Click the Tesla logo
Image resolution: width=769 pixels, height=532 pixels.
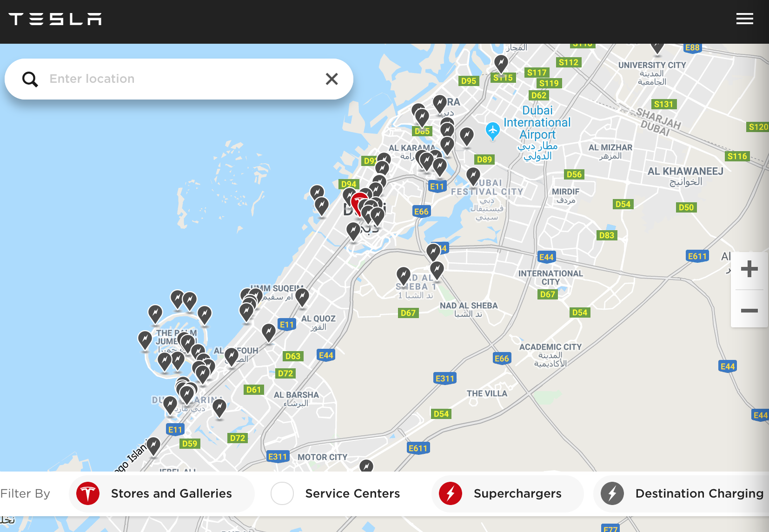click(55, 19)
